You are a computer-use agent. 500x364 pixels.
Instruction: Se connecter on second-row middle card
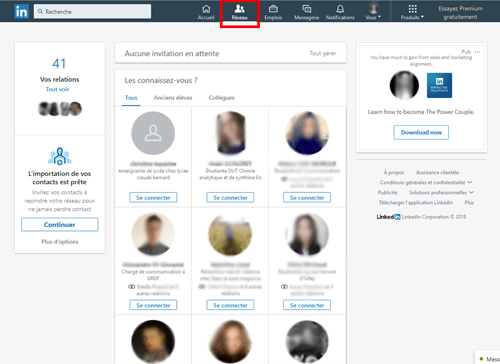coord(230,305)
